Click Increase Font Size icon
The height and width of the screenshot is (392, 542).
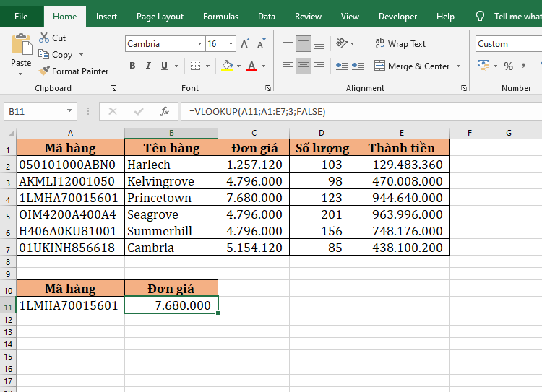point(245,44)
